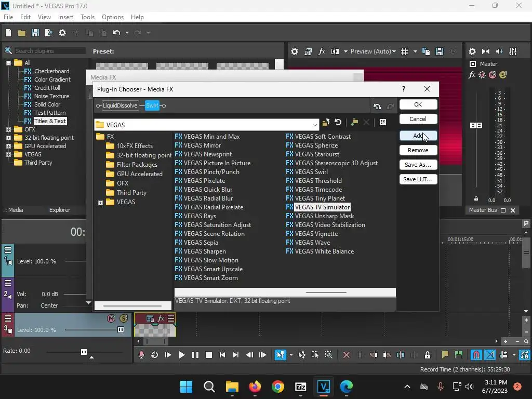
Task: Open Master bus audio properties gear
Action: (472, 51)
